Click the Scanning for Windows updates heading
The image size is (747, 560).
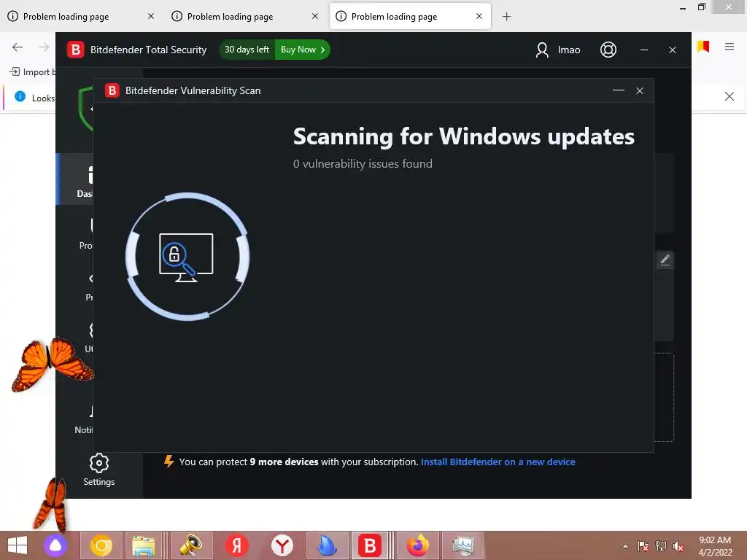click(463, 136)
